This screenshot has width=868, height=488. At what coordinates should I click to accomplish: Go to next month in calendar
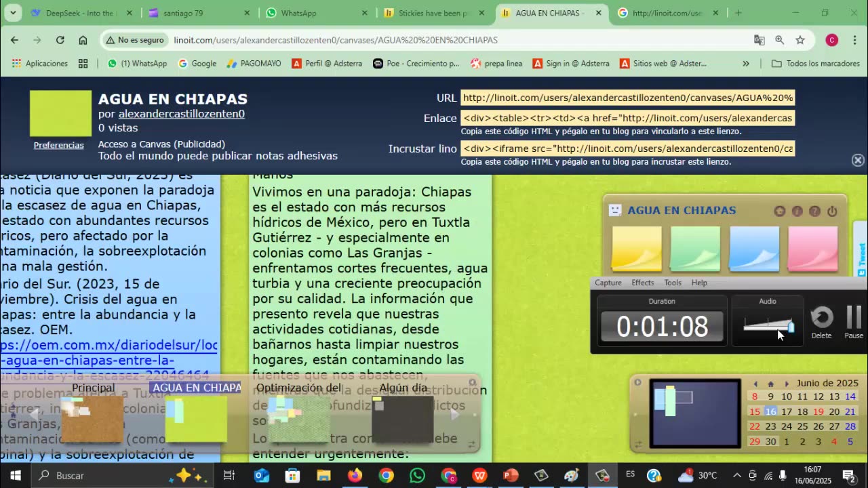787,384
